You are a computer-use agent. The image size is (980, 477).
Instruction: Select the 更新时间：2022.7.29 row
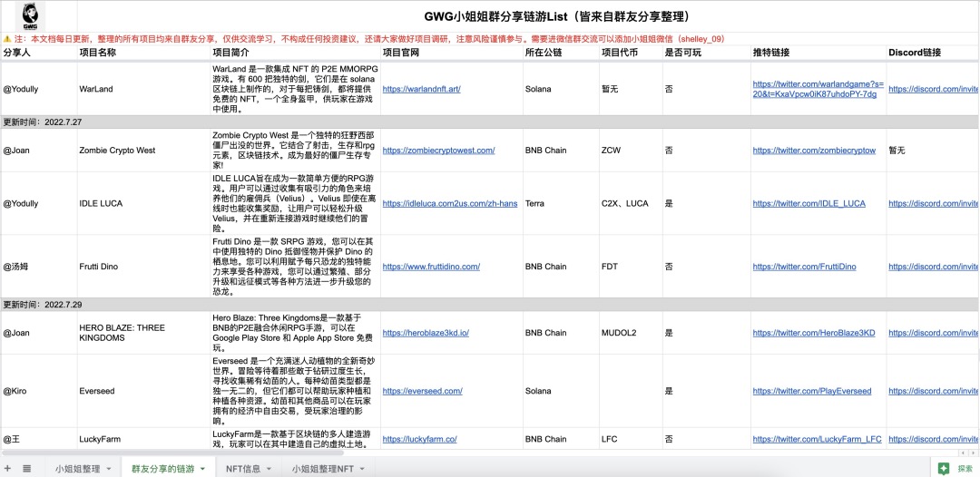[490, 305]
